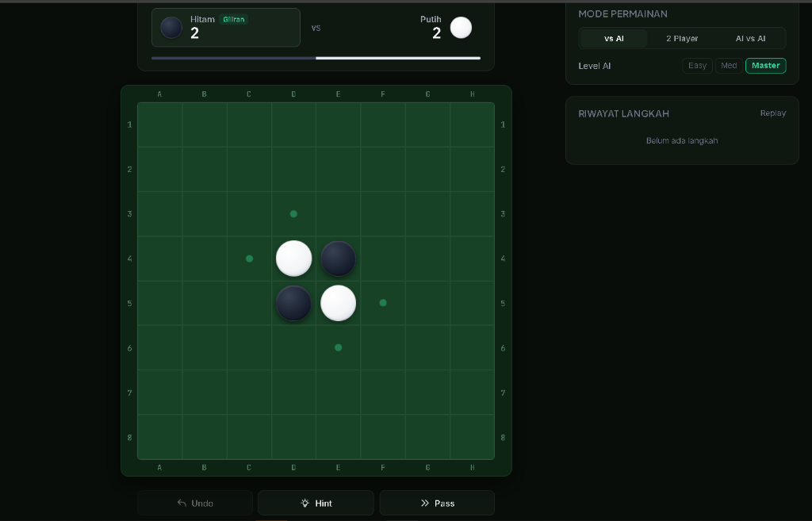Click the top column label H
The image size is (812, 521).
tap(473, 94)
